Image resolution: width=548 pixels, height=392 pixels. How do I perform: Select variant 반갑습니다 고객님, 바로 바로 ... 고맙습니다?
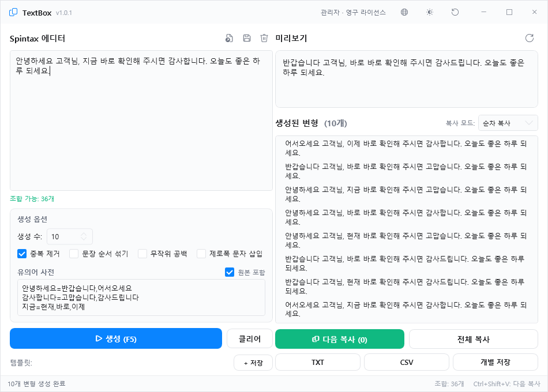tap(407, 171)
